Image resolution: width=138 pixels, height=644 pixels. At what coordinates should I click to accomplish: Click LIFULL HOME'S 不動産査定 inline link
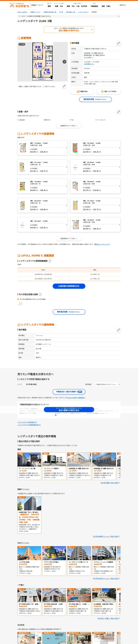pos(76,398)
